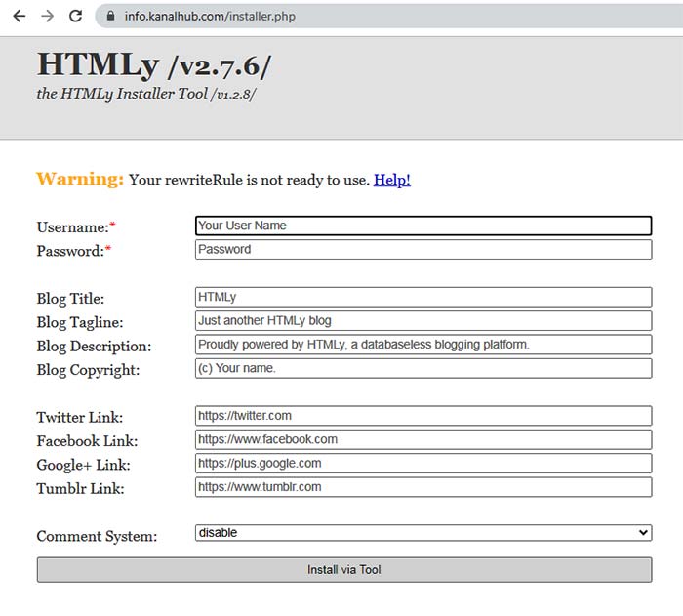The width and height of the screenshot is (683, 616).
Task: Open the Help! link in the warning
Action: [392, 180]
